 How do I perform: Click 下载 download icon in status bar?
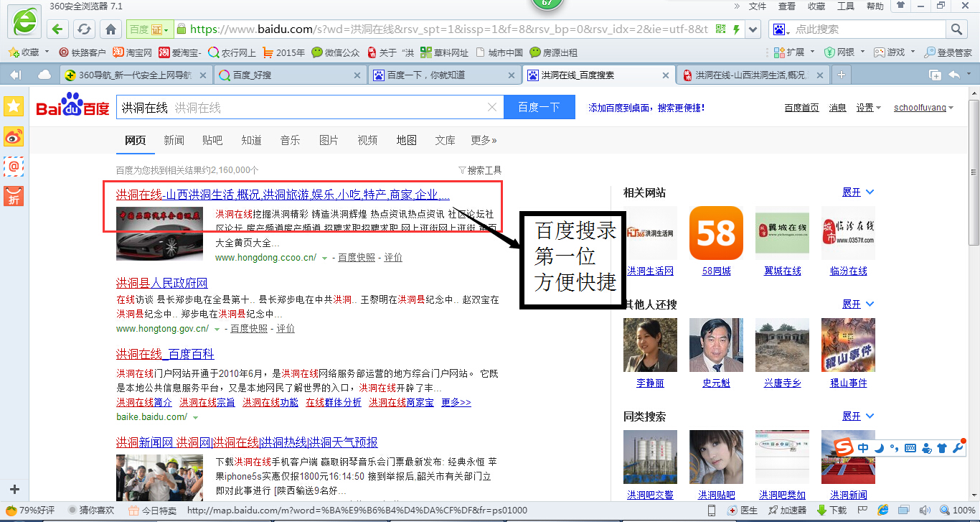click(x=831, y=511)
